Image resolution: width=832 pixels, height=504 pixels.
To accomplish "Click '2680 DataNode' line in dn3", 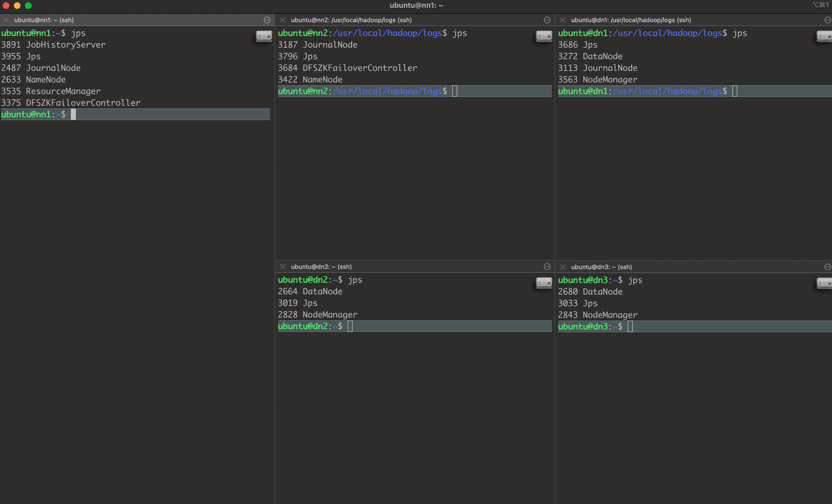I will (x=590, y=292).
